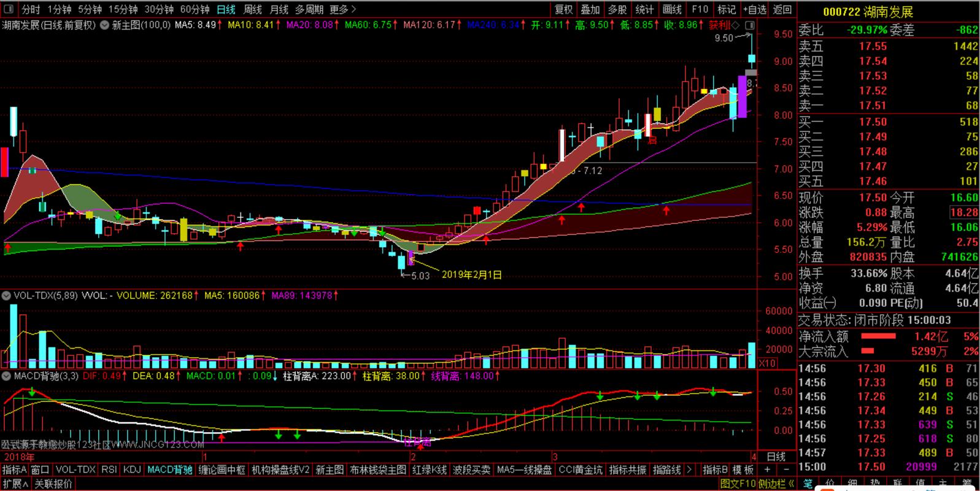The image size is (980, 491).
Task: Click the main chart indicator dropdown circle
Action: (104, 25)
